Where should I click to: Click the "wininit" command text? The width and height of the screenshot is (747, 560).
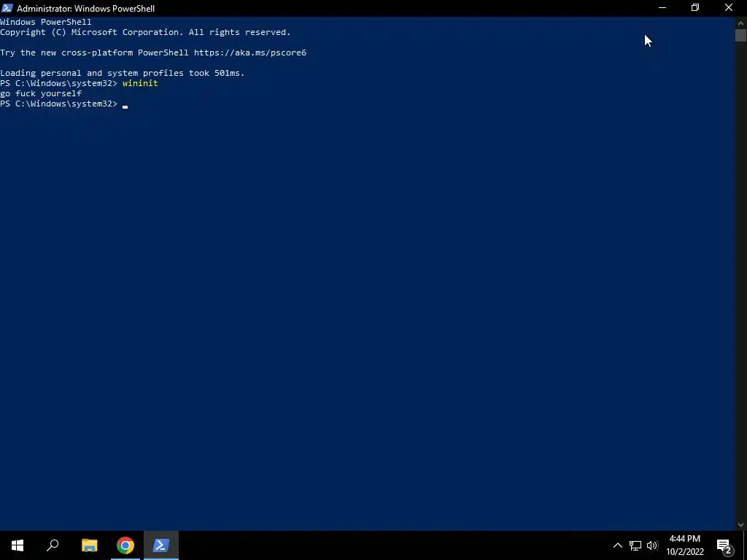pos(140,83)
